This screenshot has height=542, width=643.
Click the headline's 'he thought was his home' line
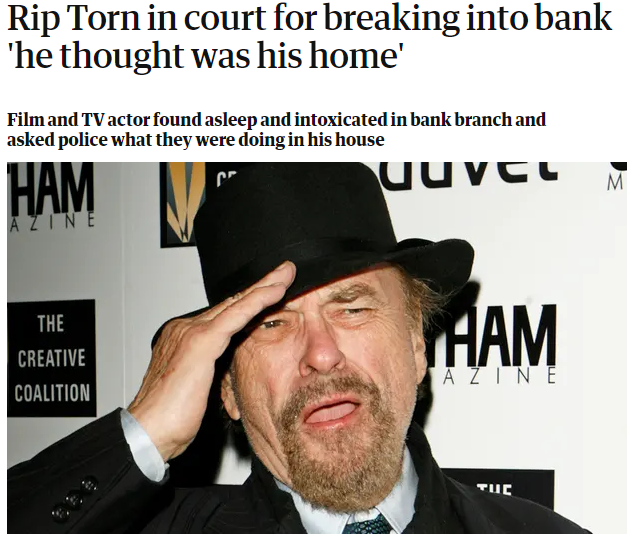(205, 55)
